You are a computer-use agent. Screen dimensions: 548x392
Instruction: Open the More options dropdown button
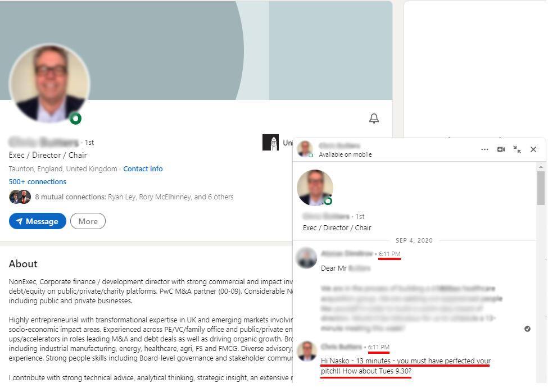point(88,221)
